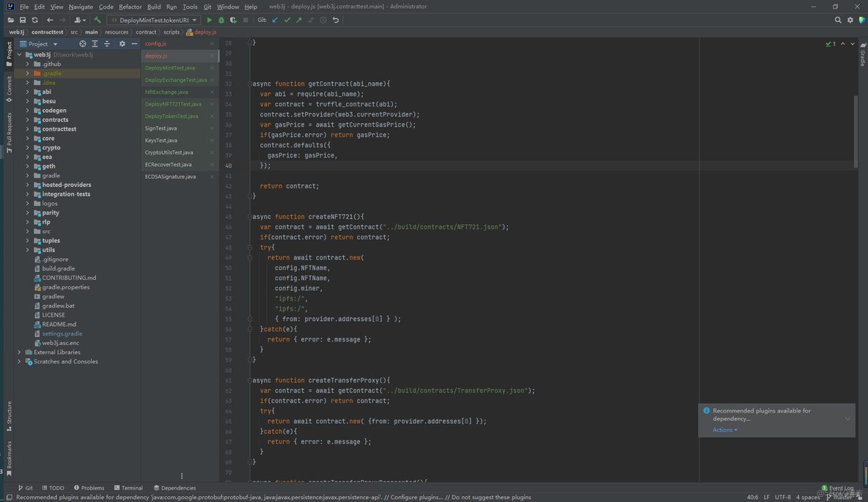Expand External Libraries node
This screenshot has height=502, width=868.
tap(19, 352)
